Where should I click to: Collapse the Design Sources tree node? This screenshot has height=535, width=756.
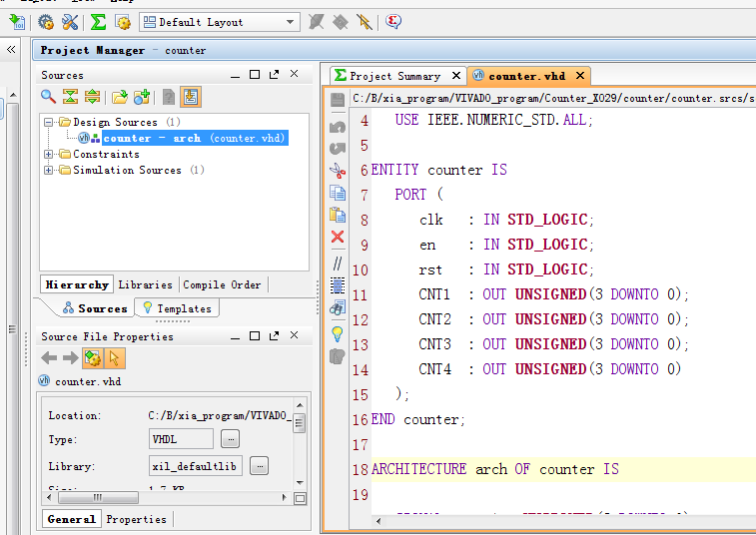click(x=48, y=122)
